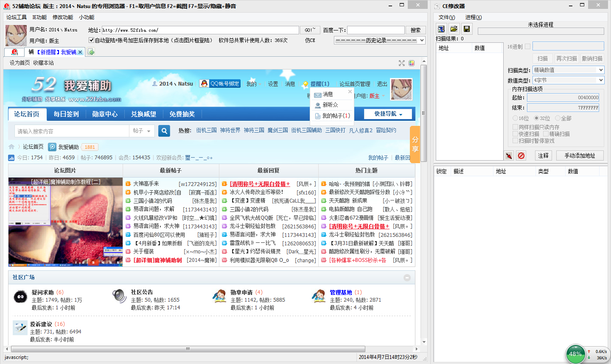The width and height of the screenshot is (611, 364).
Task: Click the red arrow add-to-list icon
Action: click(x=509, y=156)
